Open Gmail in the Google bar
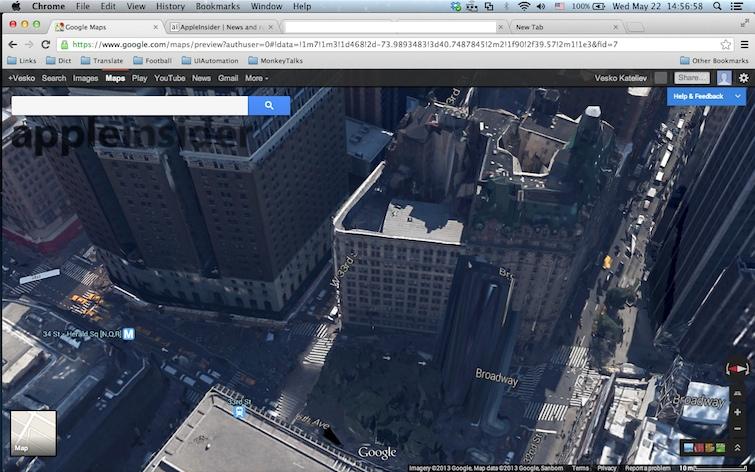The image size is (755, 472). tap(228, 78)
